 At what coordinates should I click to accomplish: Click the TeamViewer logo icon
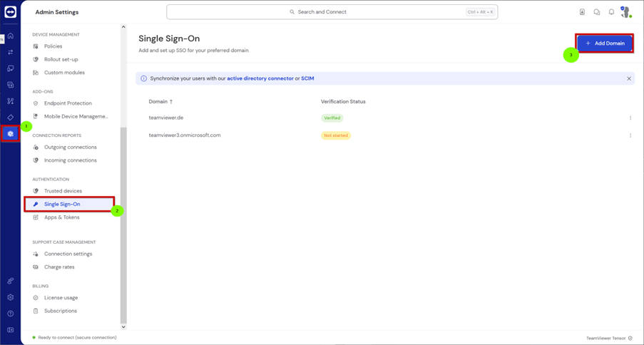[10, 12]
